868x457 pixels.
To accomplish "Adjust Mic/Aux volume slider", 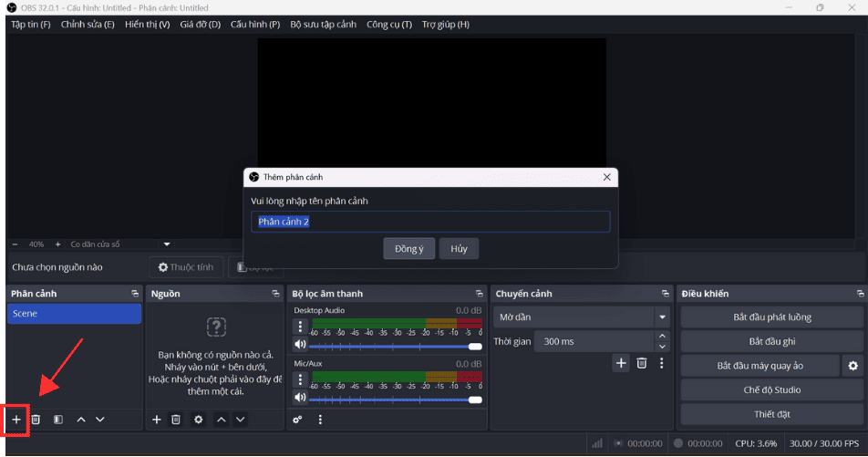I will pos(396,400).
